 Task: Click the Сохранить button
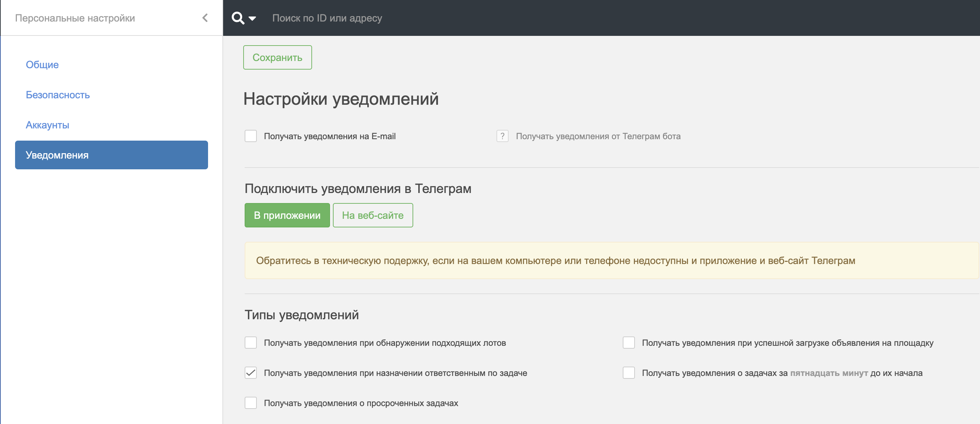[277, 57]
